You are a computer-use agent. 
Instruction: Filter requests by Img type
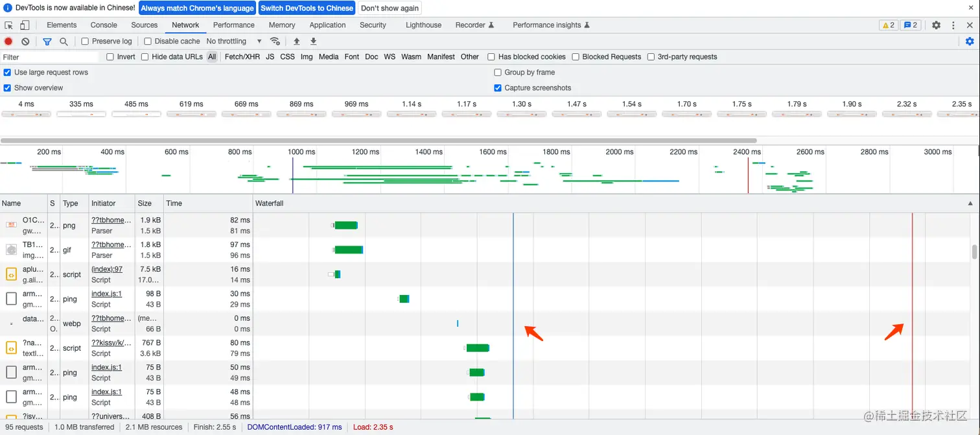pos(307,57)
